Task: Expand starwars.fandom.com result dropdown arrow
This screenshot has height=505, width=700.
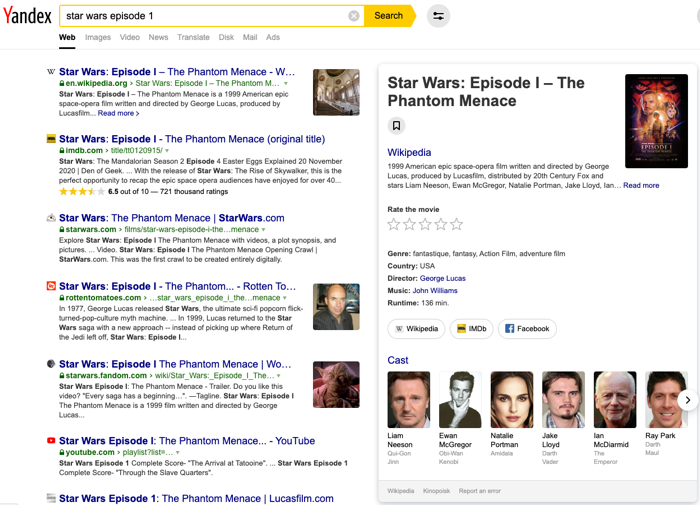Action: (279, 376)
